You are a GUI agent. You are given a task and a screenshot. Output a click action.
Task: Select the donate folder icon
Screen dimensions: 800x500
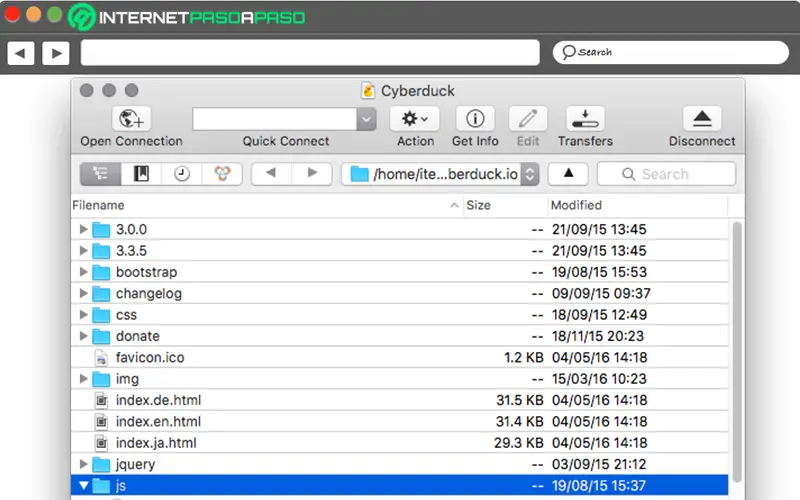click(101, 337)
